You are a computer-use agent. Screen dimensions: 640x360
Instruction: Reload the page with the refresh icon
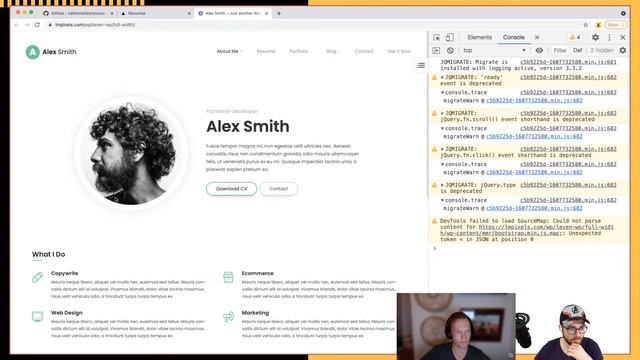tap(37, 25)
